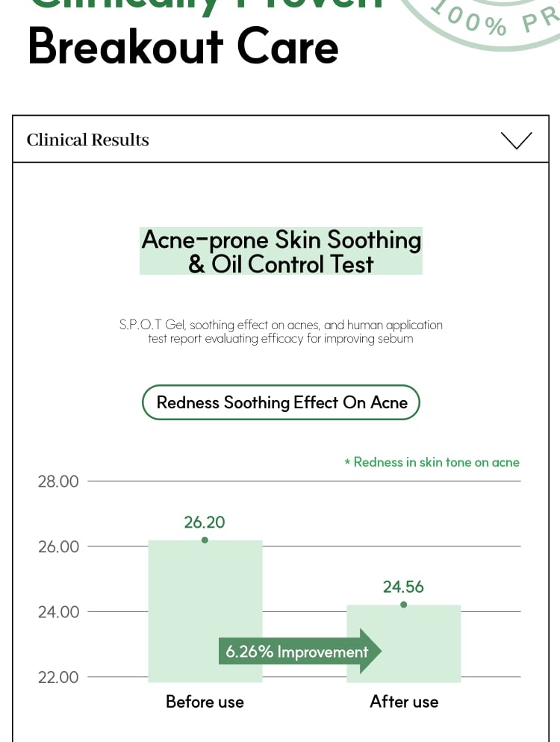This screenshot has width=560, height=742.
Task: Click the 24.00 y-axis label
Action: 58,612
